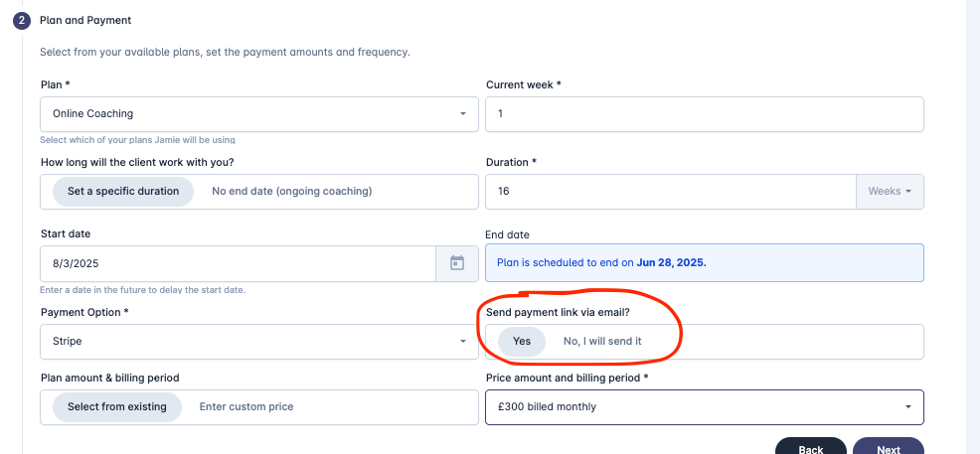980x454 pixels.
Task: Click the End date notice about Jun 28, 2025
Action: [705, 263]
